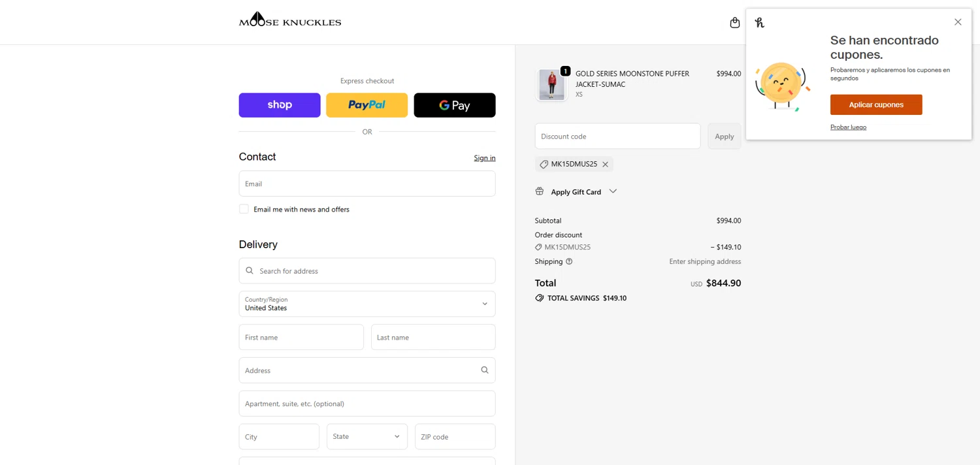Focus the City field
The image size is (980, 465).
pyautogui.click(x=279, y=436)
